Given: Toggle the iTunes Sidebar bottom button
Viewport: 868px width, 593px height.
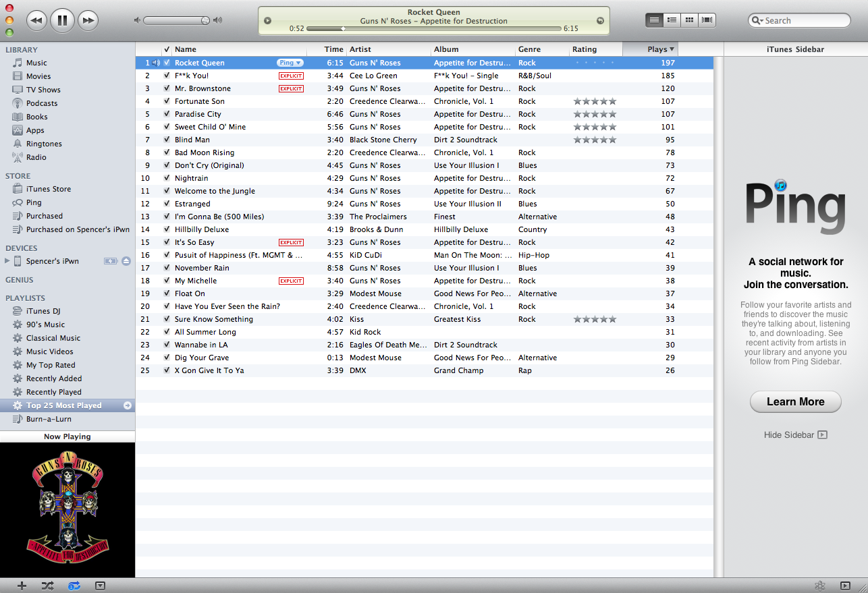Looking at the screenshot, I should pyautogui.click(x=845, y=586).
